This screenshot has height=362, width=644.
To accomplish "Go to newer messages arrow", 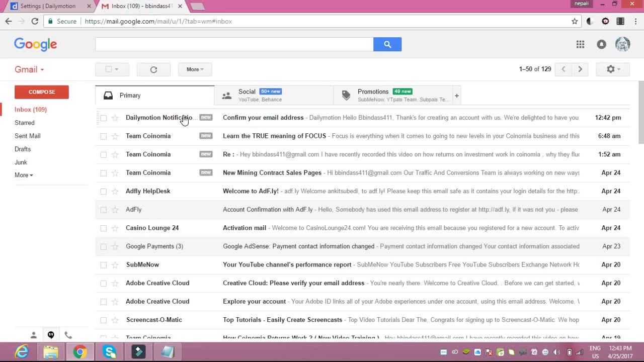I will coord(563,69).
